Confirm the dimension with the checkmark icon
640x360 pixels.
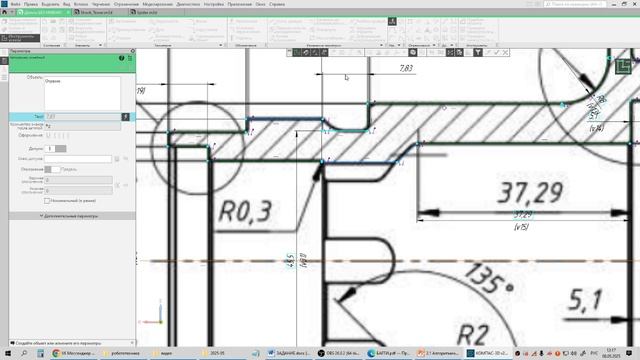tap(497, 52)
